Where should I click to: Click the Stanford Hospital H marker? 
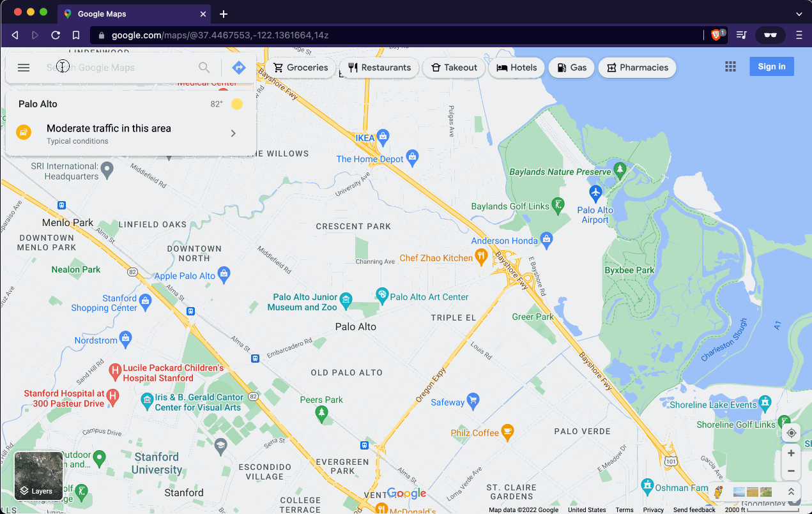tap(112, 397)
